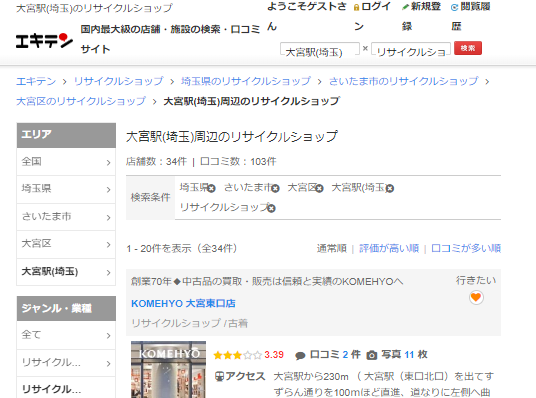Remove the 大宮駅(埼玉) search condition
Image resolution: width=536 pixels, height=398 pixels.
click(390, 188)
